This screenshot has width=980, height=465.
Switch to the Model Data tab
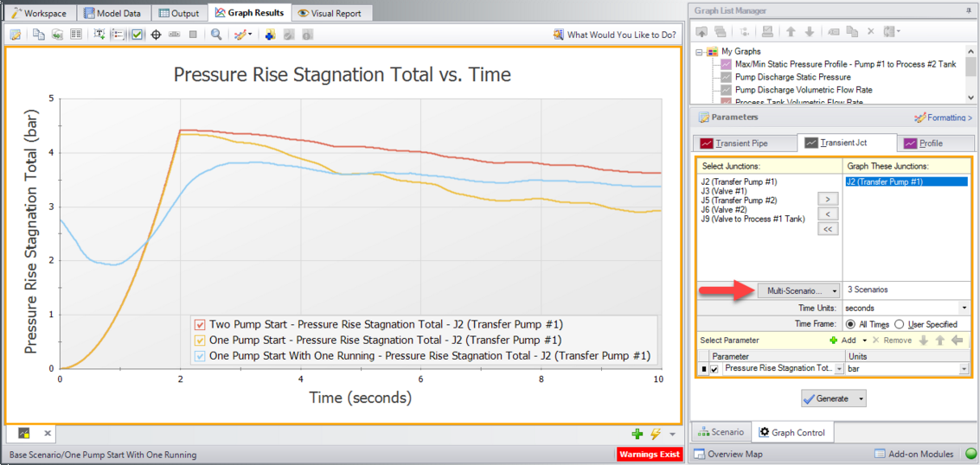click(x=113, y=12)
